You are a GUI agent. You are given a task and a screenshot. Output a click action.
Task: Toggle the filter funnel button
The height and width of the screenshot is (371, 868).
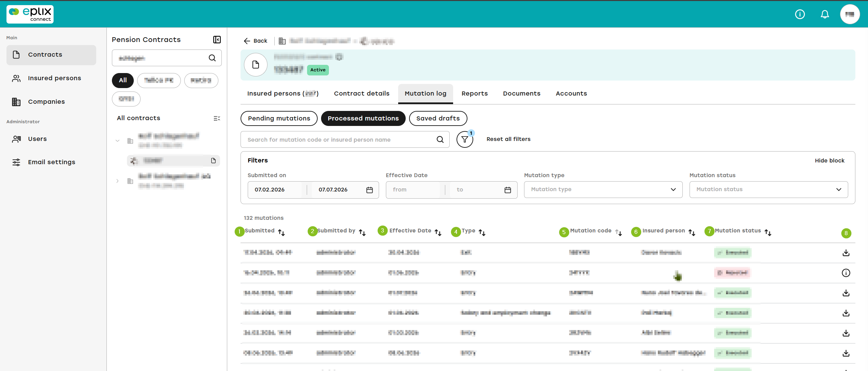[465, 140]
